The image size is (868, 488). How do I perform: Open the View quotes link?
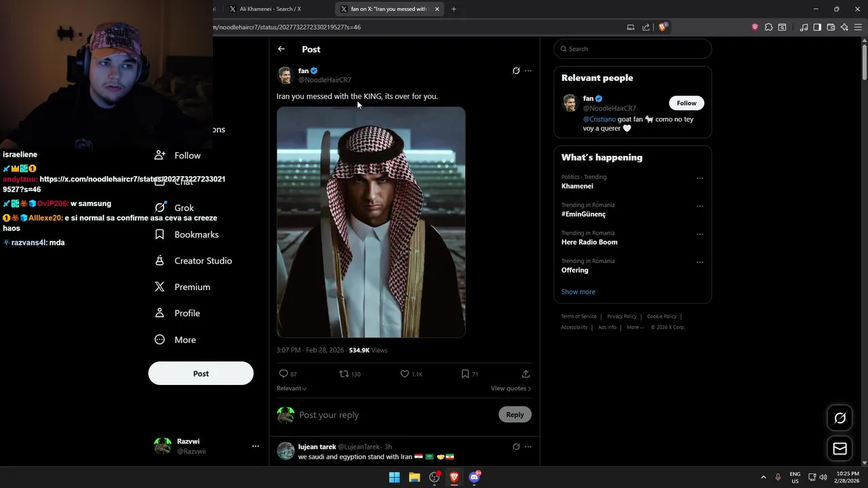point(511,388)
